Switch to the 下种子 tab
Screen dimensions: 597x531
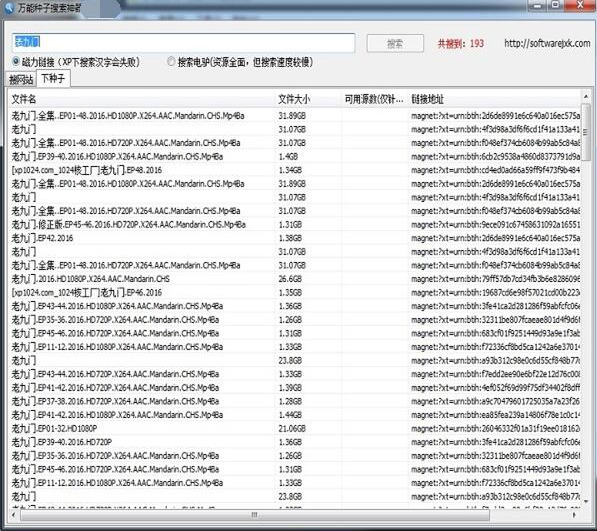pos(53,78)
